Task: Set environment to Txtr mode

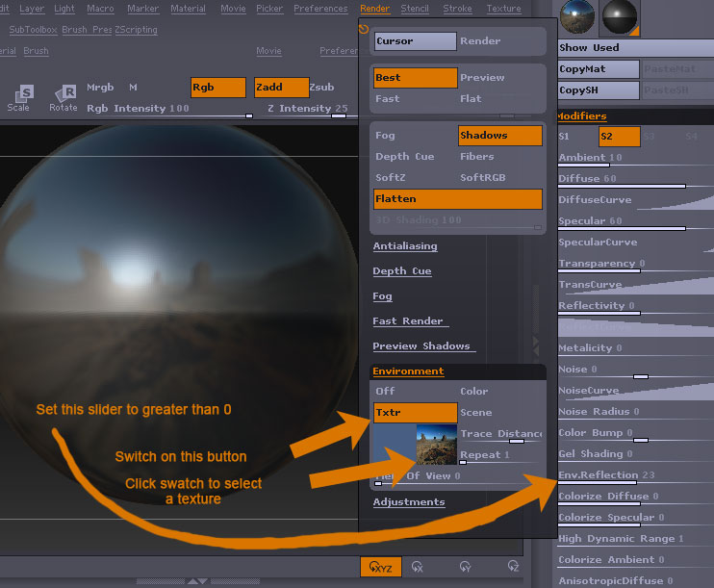Action: 416,412
